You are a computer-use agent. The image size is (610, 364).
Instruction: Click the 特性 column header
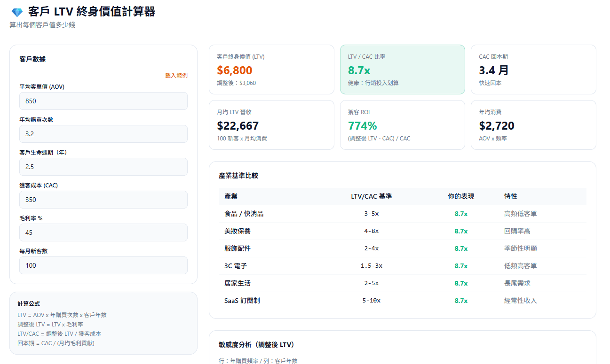coord(511,196)
